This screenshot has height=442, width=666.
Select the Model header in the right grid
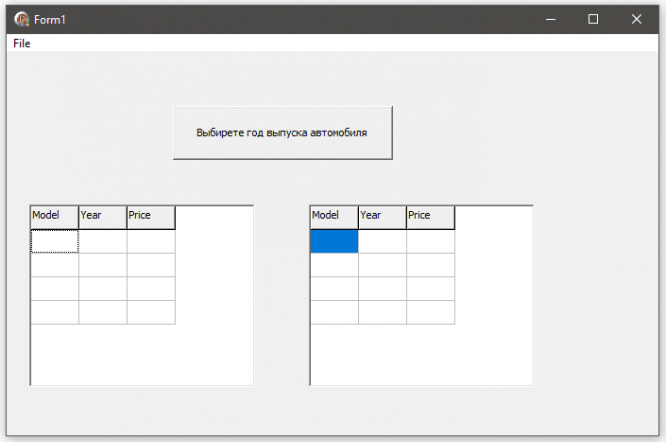(x=335, y=217)
